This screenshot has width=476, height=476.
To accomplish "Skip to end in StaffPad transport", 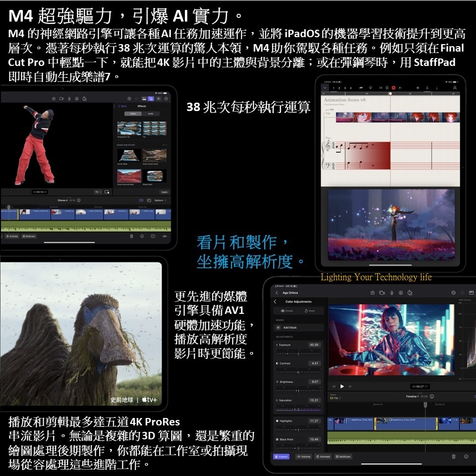I will point(400,88).
